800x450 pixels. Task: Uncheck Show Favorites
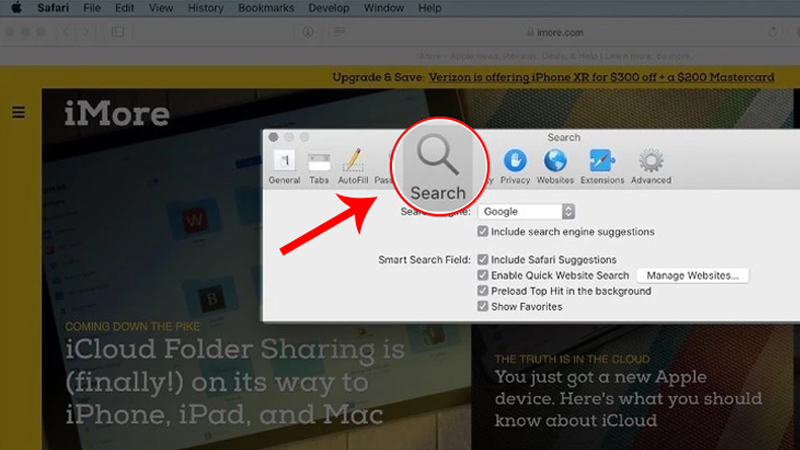coord(483,307)
